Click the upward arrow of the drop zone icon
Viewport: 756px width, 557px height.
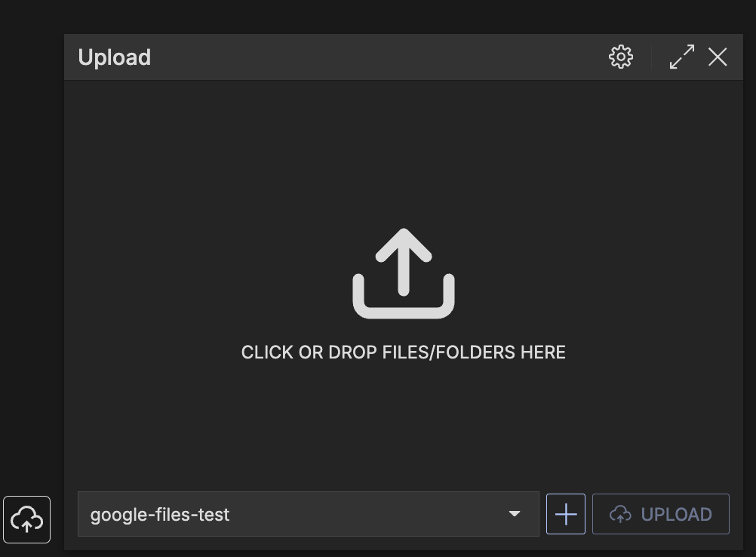(x=404, y=257)
